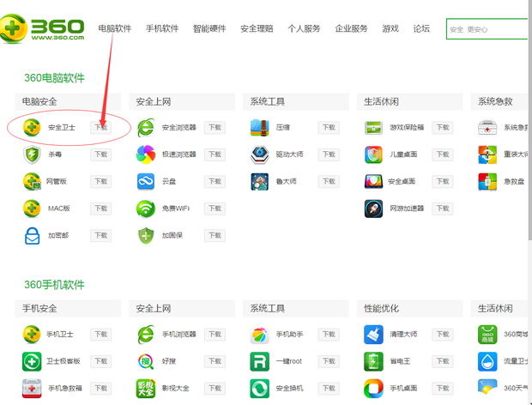532x405 pixels.
Task: Open the 急救盘 icon
Action: point(487,181)
